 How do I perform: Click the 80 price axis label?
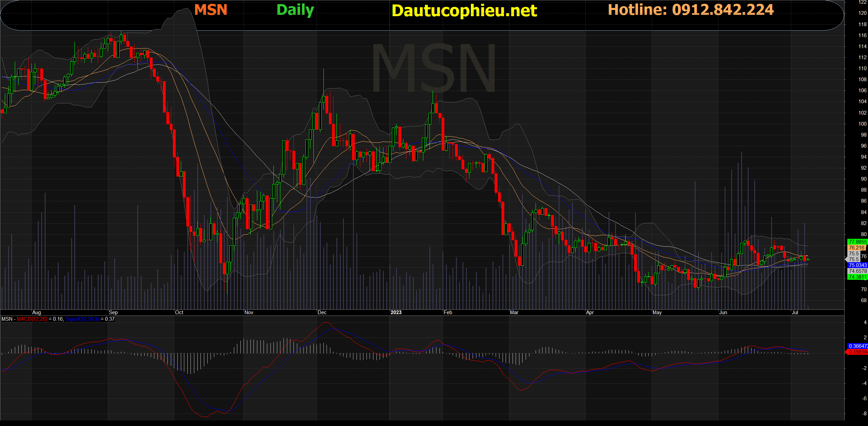tap(864, 234)
